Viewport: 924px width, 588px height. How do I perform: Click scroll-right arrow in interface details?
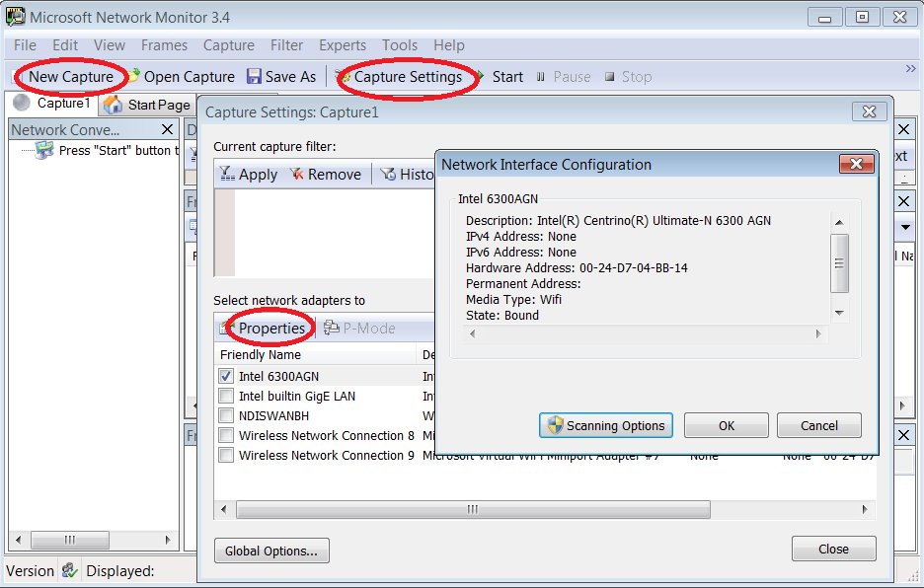click(818, 333)
